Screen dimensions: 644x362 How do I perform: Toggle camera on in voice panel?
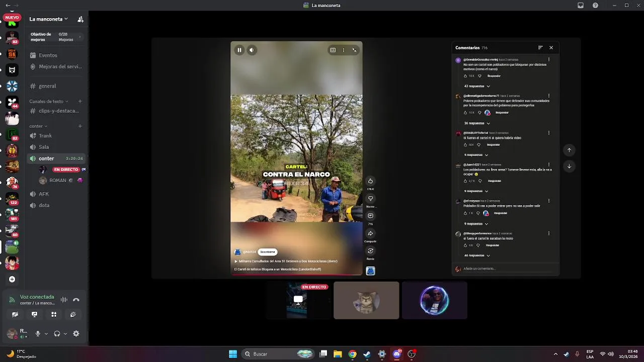(15, 314)
